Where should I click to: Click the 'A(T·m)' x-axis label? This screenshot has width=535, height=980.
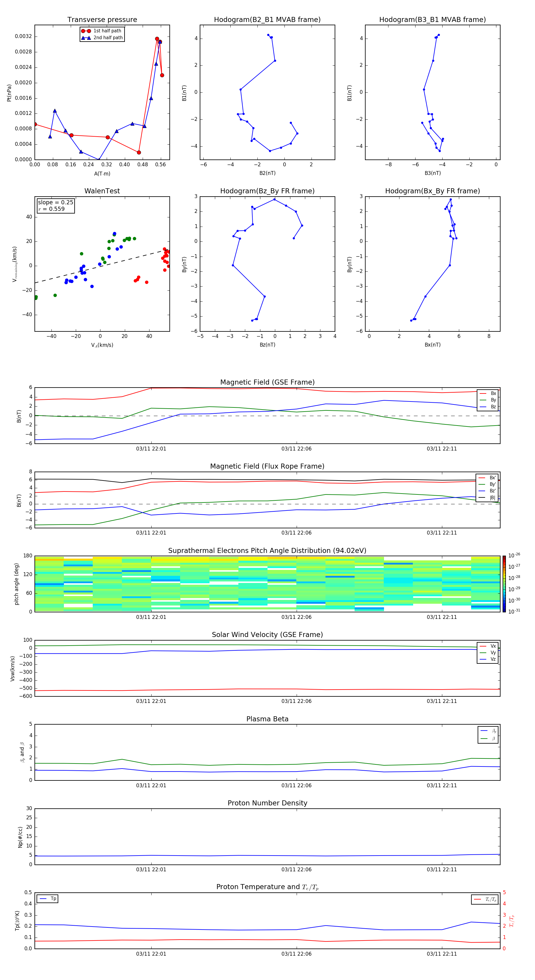click(102, 173)
